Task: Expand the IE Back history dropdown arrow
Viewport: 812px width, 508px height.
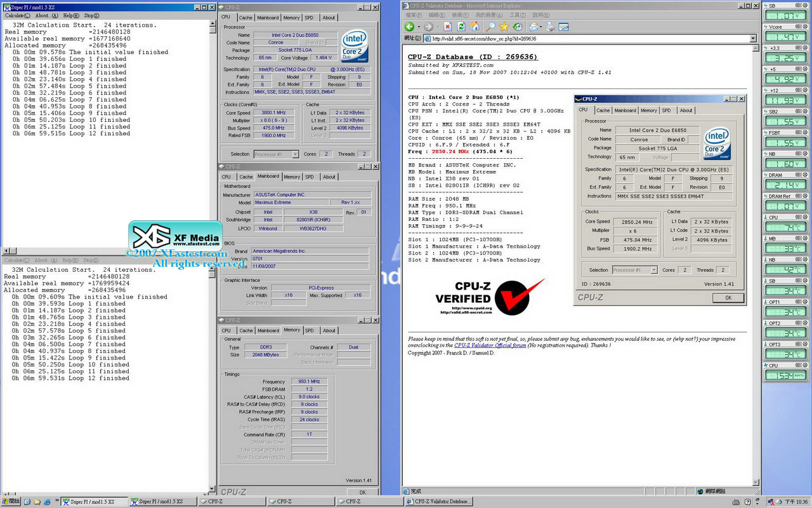Action: pyautogui.click(x=419, y=27)
